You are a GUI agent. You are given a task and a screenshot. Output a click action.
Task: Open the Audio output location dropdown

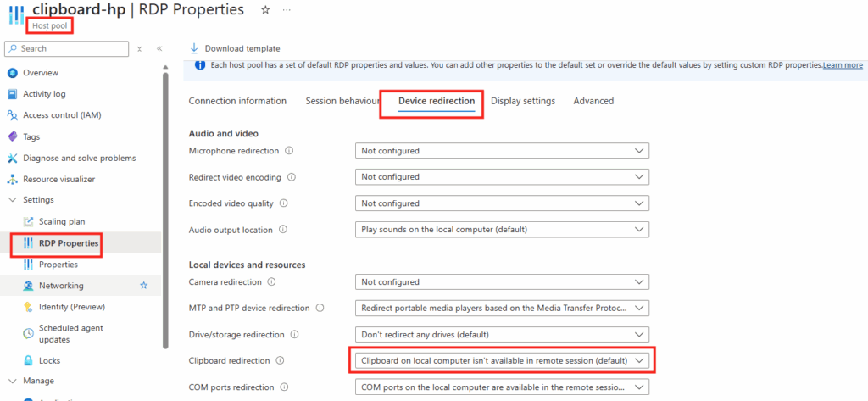pos(501,230)
